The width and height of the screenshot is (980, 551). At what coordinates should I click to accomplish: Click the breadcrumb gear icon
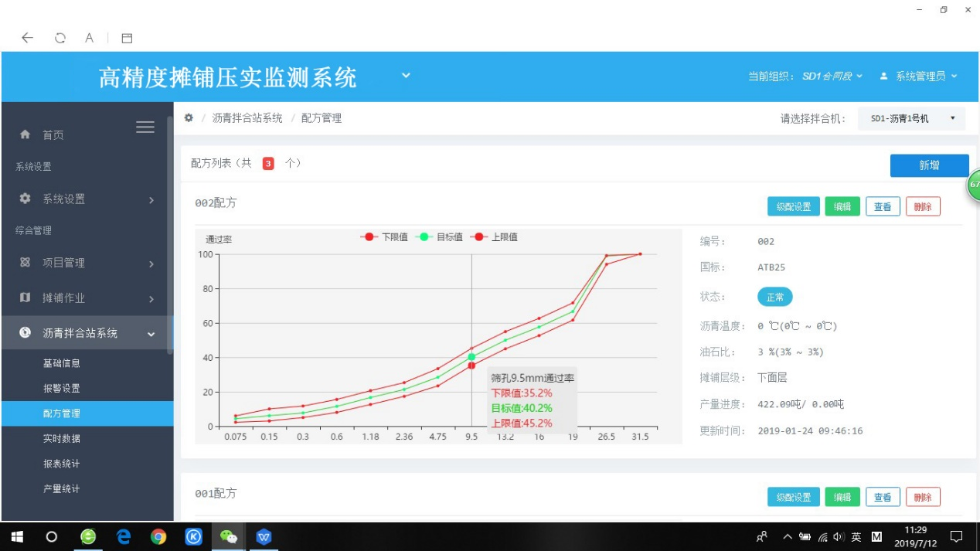(x=189, y=118)
